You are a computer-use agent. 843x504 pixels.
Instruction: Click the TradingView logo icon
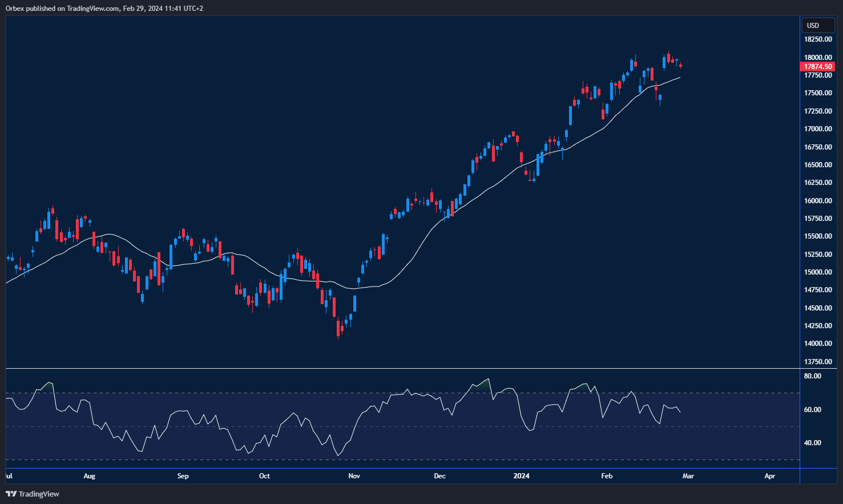(x=10, y=494)
